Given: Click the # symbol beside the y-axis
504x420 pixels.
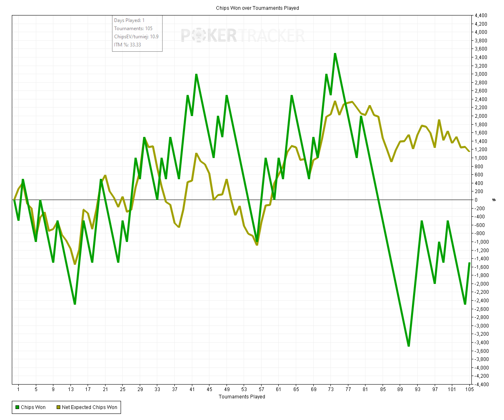Looking at the screenshot, I should point(494,200).
